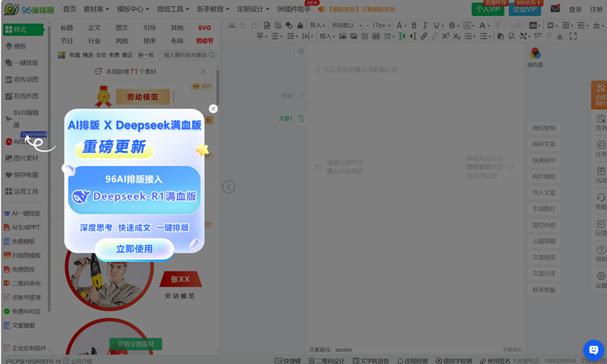Open the 调色盘 color palette
Viewport: 607px width, 364px height.
(x=535, y=56)
